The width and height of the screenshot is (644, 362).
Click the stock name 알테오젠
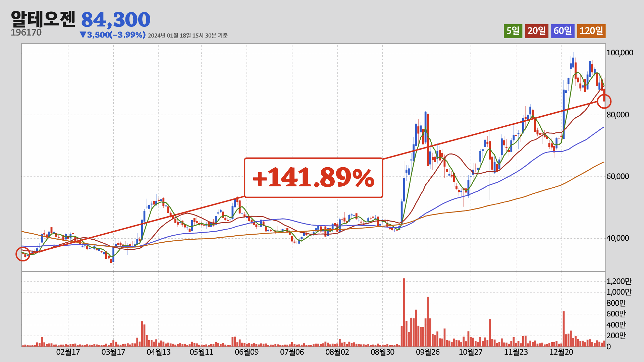coord(43,19)
